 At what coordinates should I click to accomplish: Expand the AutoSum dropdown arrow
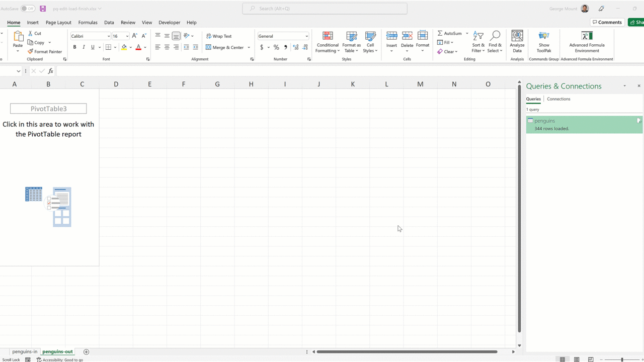tap(467, 33)
